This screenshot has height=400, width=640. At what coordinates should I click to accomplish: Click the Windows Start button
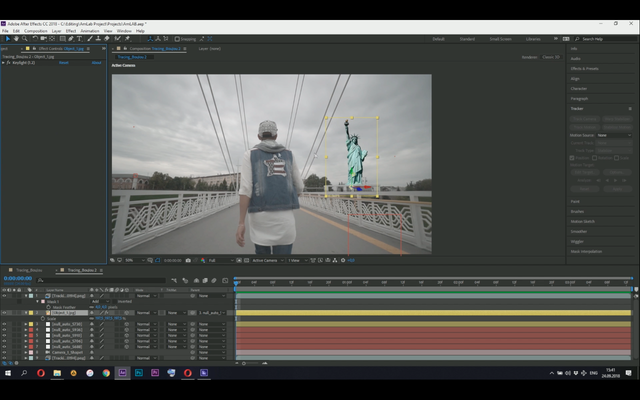coord(7,372)
